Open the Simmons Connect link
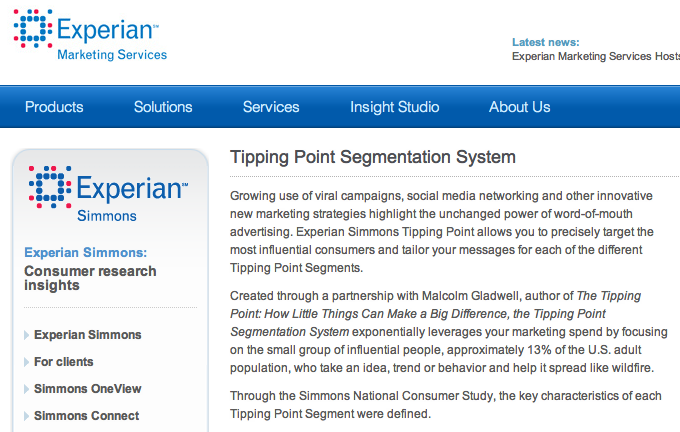This screenshot has height=432, width=680. 87,416
